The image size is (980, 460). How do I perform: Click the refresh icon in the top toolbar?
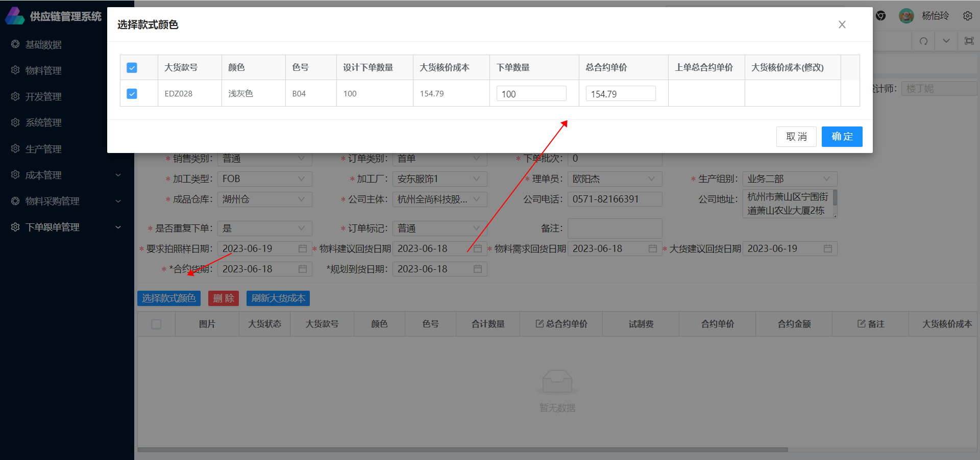tap(923, 41)
